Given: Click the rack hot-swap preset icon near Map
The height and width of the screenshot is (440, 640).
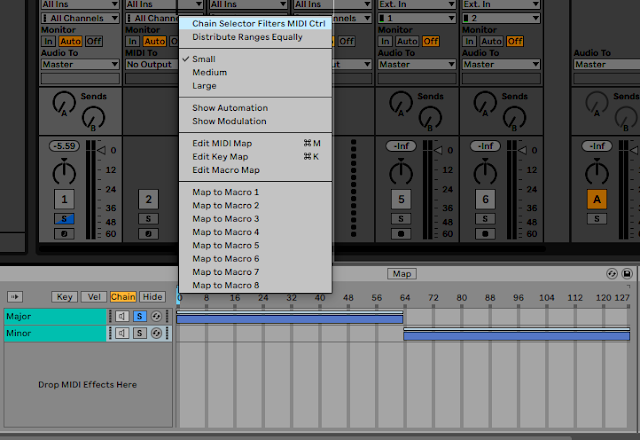Looking at the screenshot, I should tap(611, 273).
